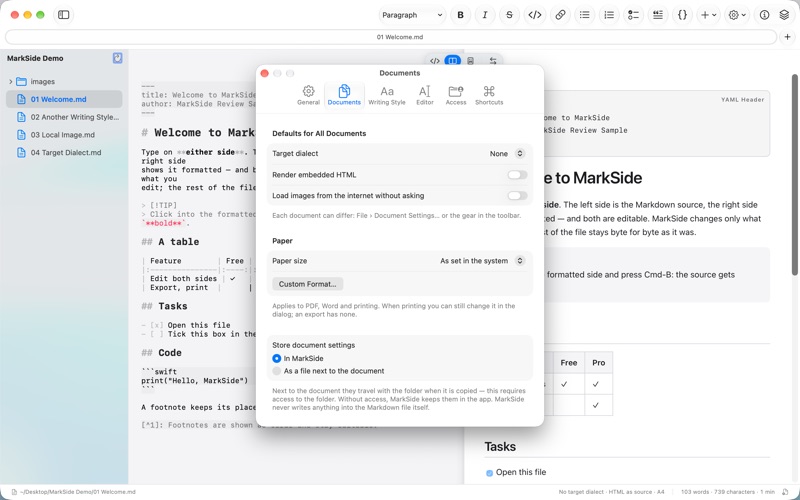Viewport: 800px width, 500px height.
Task: Open the info inspector icon in the toolbar
Action: pyautogui.click(x=764, y=15)
